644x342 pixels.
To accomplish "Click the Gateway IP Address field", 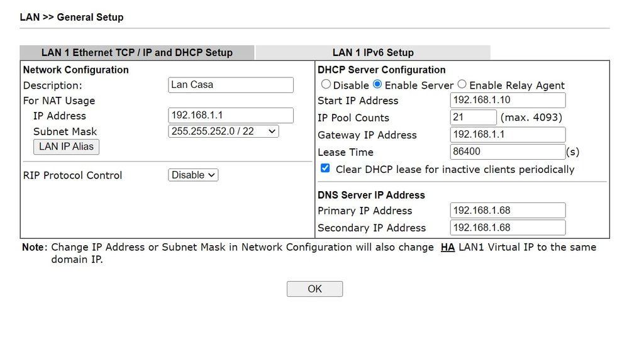I will point(508,135).
